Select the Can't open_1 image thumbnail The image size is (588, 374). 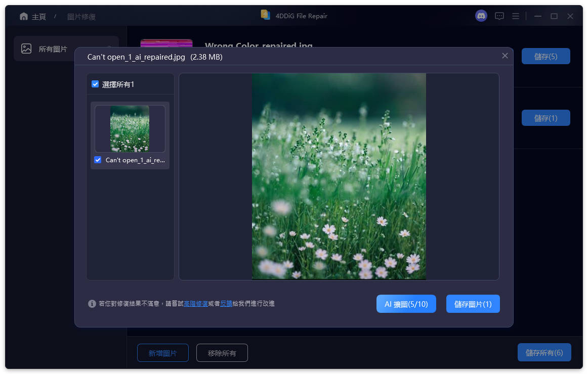130,129
